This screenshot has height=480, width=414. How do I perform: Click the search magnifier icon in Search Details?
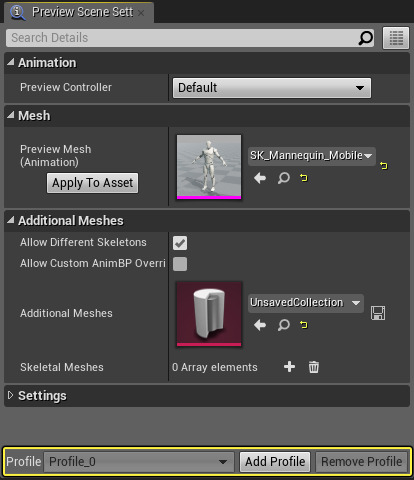(365, 38)
